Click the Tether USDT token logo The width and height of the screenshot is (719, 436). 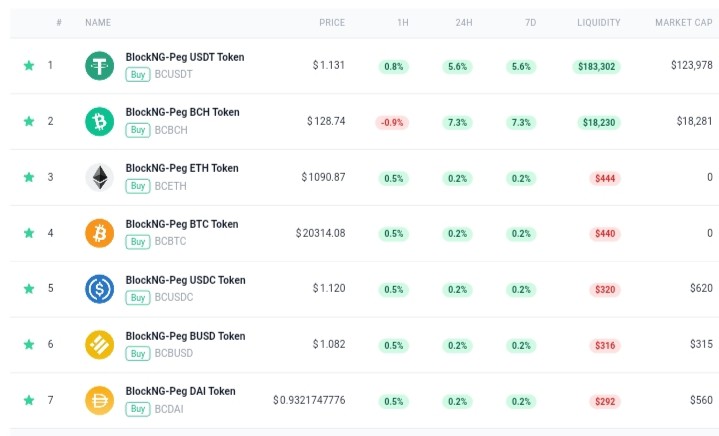pyautogui.click(x=100, y=66)
